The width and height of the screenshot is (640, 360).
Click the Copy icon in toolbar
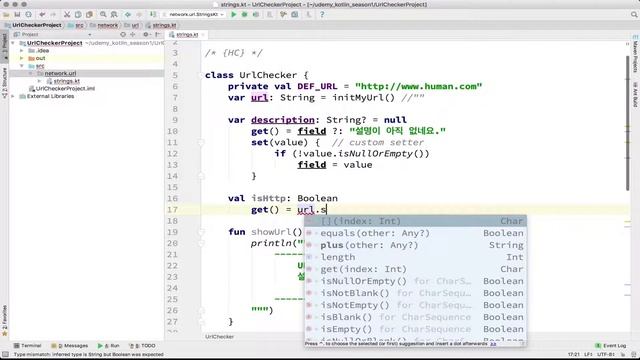[78, 15]
